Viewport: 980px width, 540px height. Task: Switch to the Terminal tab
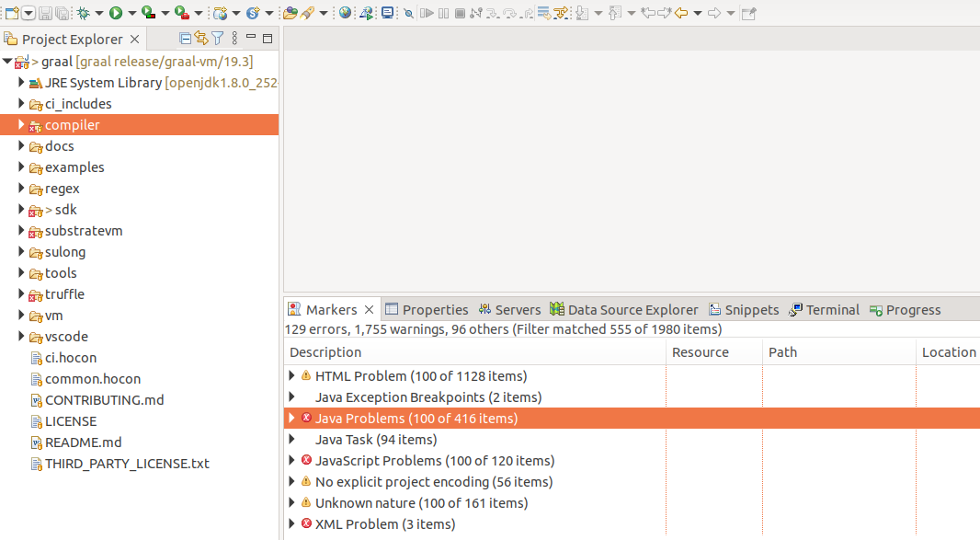click(x=825, y=310)
